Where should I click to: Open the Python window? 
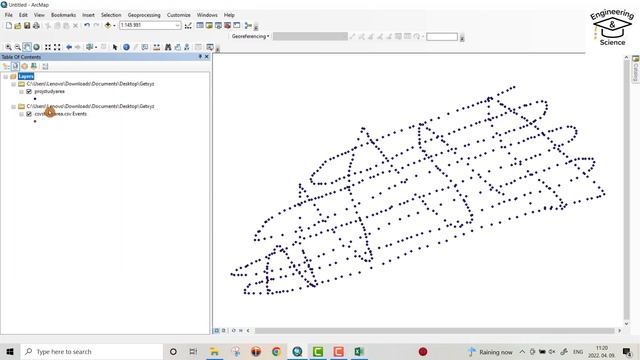coord(237,25)
